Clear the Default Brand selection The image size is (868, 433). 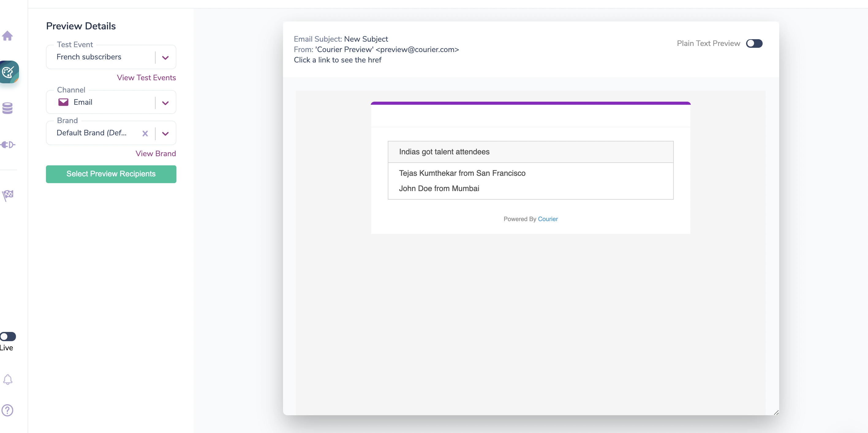[145, 134]
